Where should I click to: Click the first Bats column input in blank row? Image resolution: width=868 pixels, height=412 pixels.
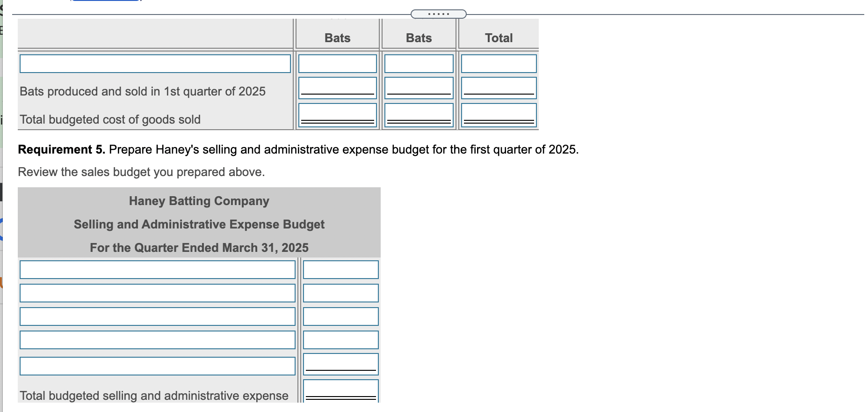point(338,64)
